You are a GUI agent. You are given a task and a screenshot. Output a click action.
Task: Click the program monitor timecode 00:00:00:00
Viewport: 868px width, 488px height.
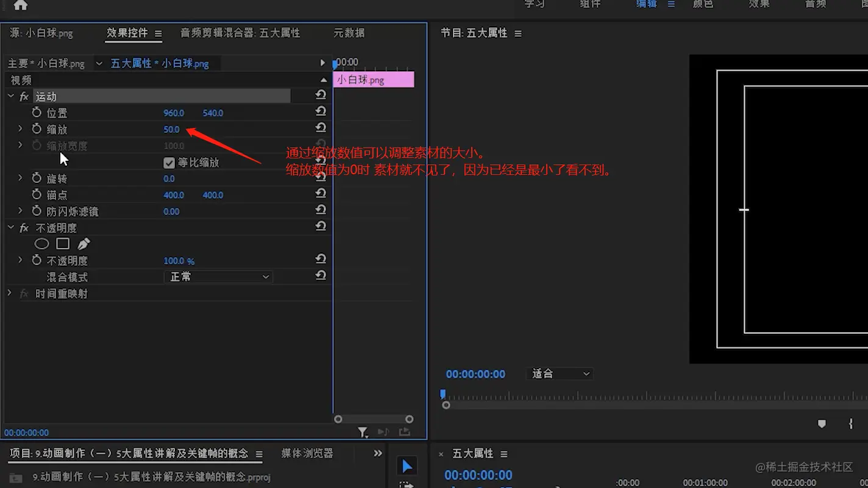click(x=475, y=374)
